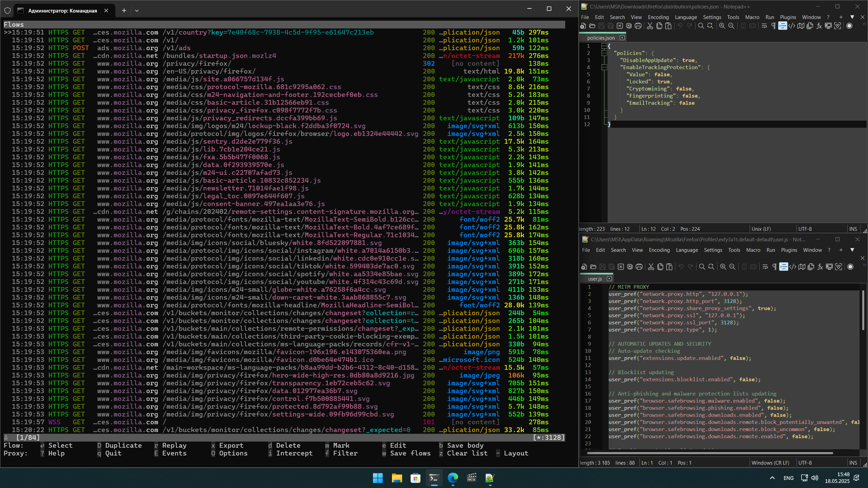The width and height of the screenshot is (868, 488).
Task: Toggle Word wrap in policies.json Notepad++ toolbar
Action: point(764,26)
